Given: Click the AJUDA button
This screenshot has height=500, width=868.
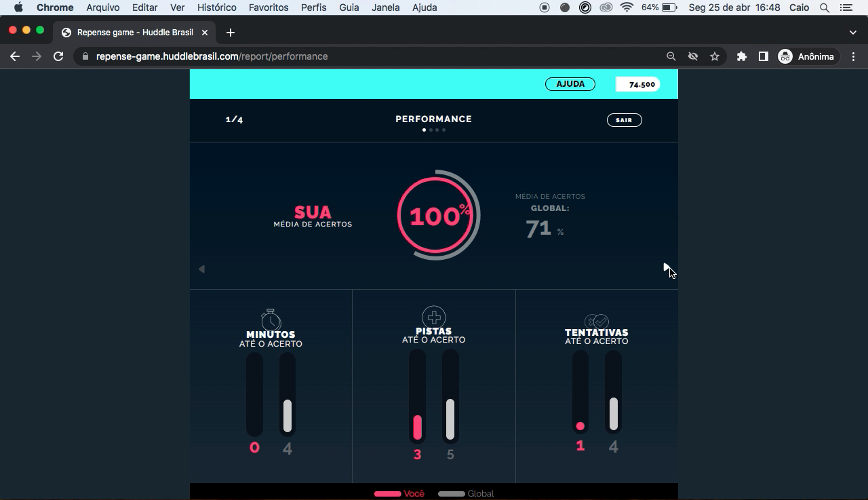Looking at the screenshot, I should tap(570, 83).
